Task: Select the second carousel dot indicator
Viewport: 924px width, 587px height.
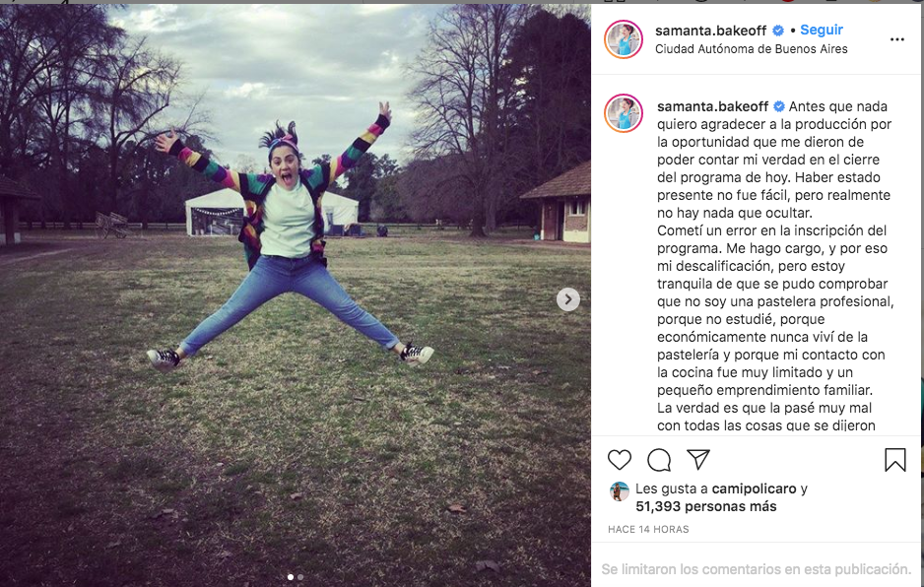Action: pyautogui.click(x=300, y=577)
